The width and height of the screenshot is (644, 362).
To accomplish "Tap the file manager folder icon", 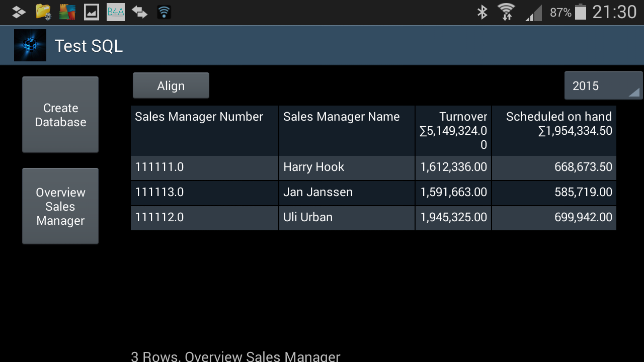I will pyautogui.click(x=44, y=12).
